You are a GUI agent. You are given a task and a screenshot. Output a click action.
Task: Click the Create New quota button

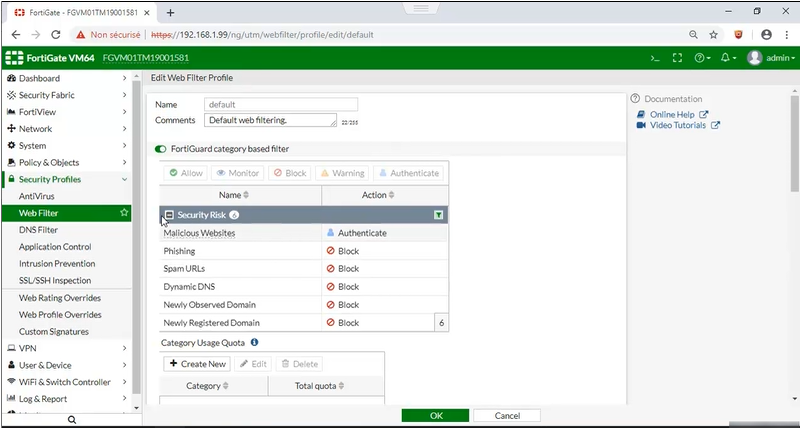click(198, 364)
